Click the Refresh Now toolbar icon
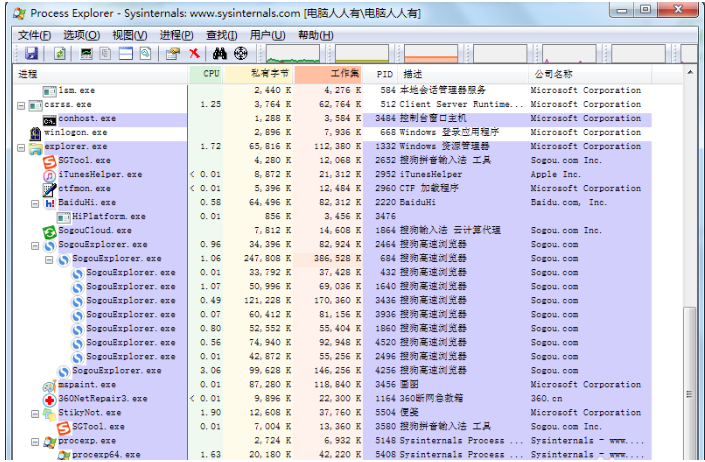705x462 pixels. pyautogui.click(x=59, y=53)
